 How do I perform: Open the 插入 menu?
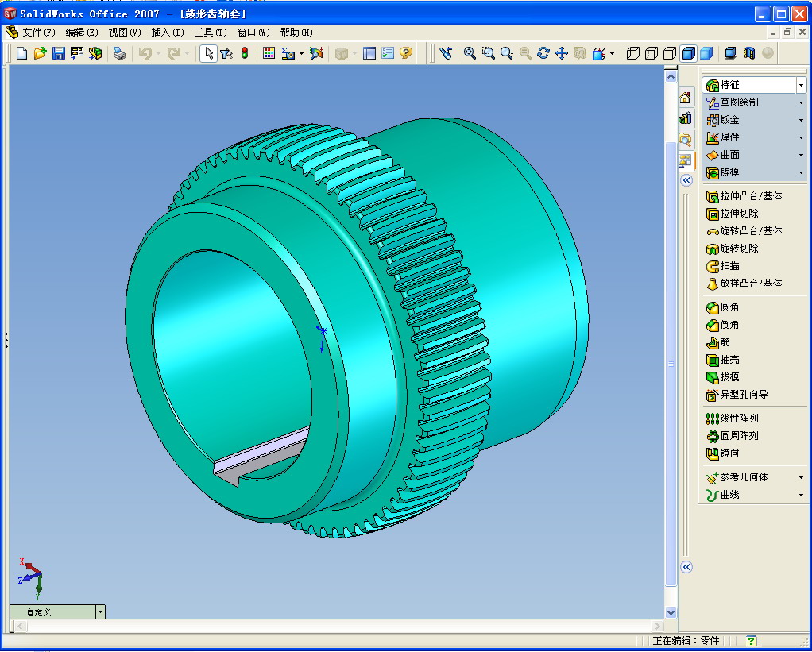click(x=168, y=32)
